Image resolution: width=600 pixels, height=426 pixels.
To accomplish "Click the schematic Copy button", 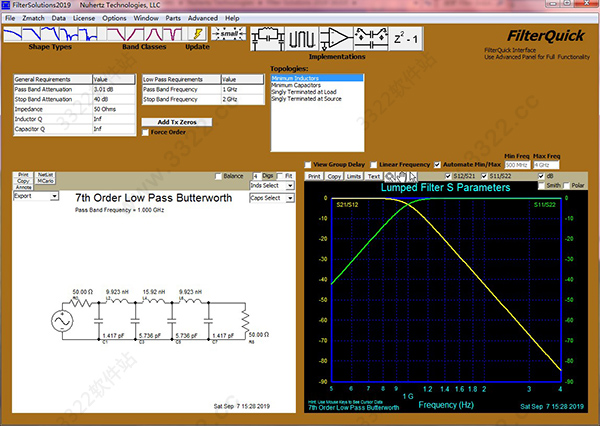I will pos(24,181).
